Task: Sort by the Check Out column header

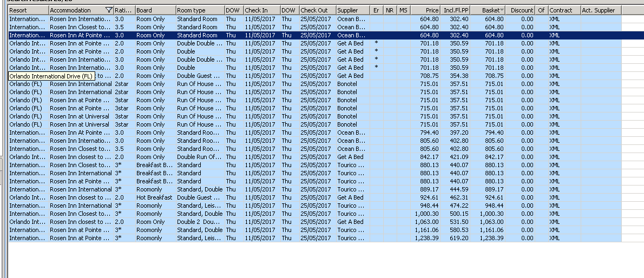Action: pos(317,10)
